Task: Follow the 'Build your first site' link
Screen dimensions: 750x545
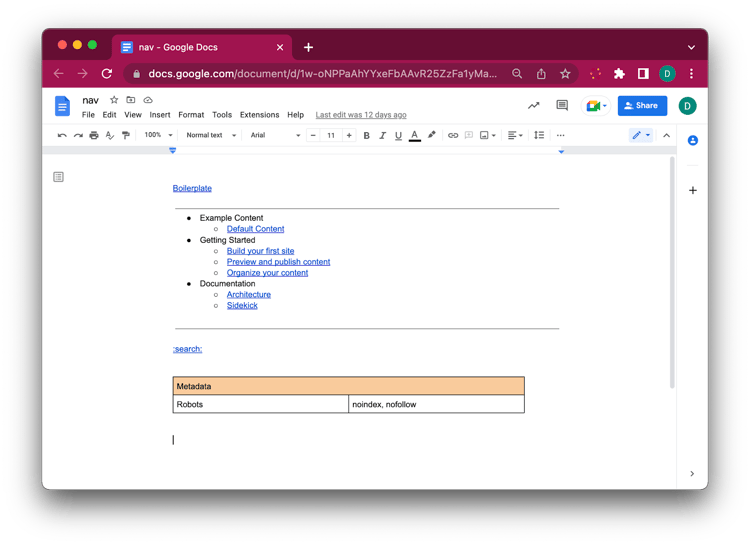Action: [x=260, y=251]
